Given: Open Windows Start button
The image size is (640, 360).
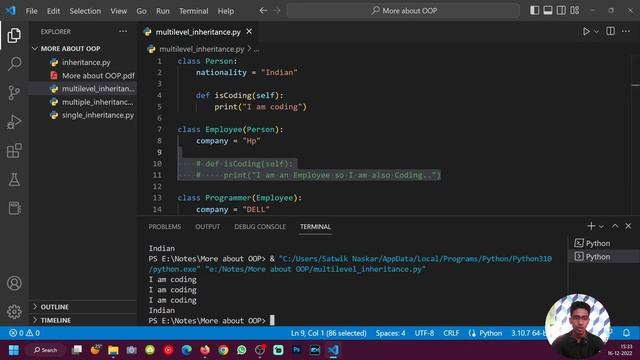Looking at the screenshot, I should [x=13, y=350].
